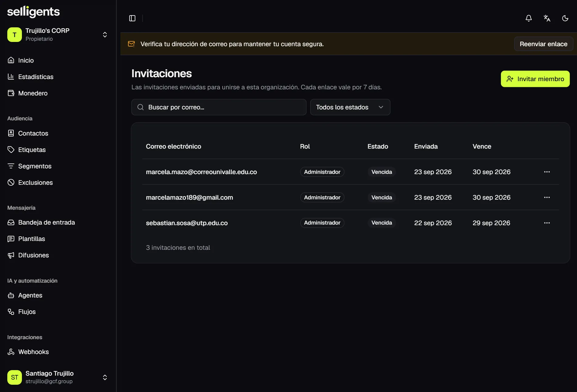Click the selligents logo
The image size is (577, 392).
[x=33, y=12]
